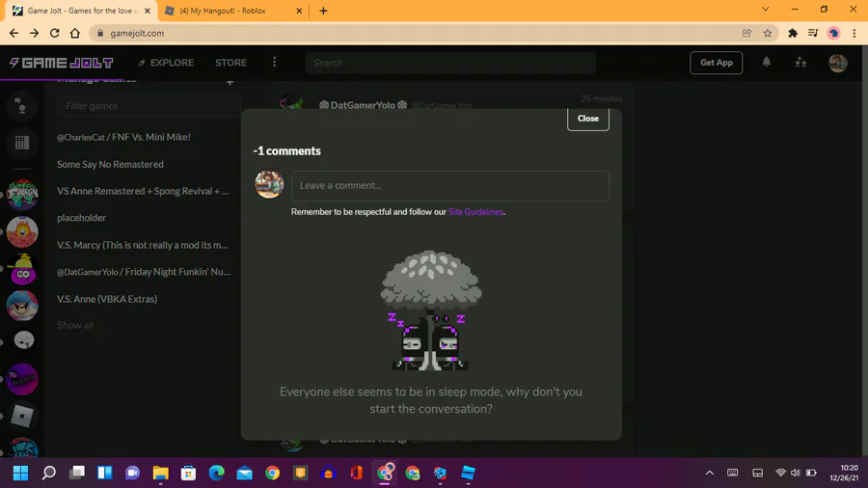868x488 pixels.
Task: Open the tab search chevron
Action: coord(766,10)
